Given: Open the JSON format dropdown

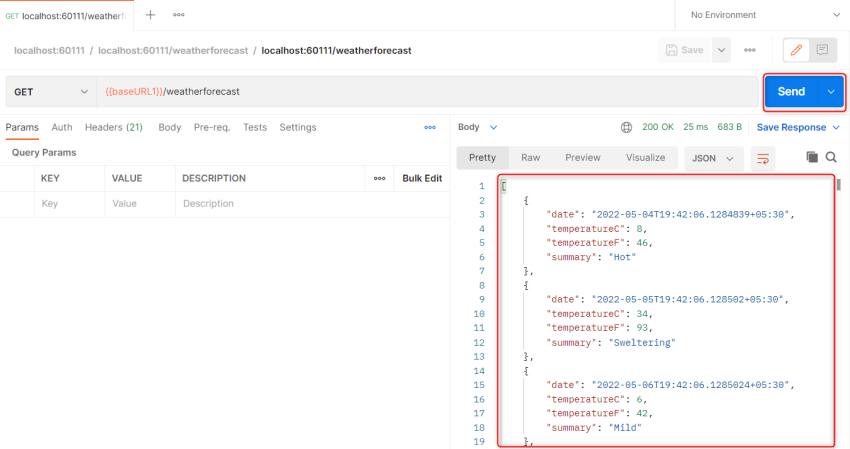Looking at the screenshot, I should [x=714, y=158].
